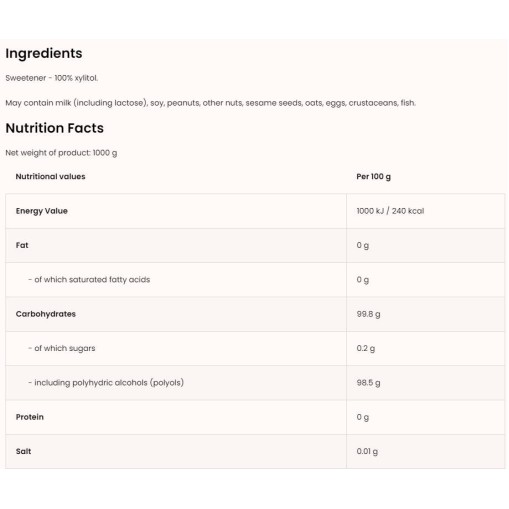Viewport: 509px width, 509px height.
Task: Select the polyhydric alcohols (polyols) row label
Action: (x=106, y=383)
